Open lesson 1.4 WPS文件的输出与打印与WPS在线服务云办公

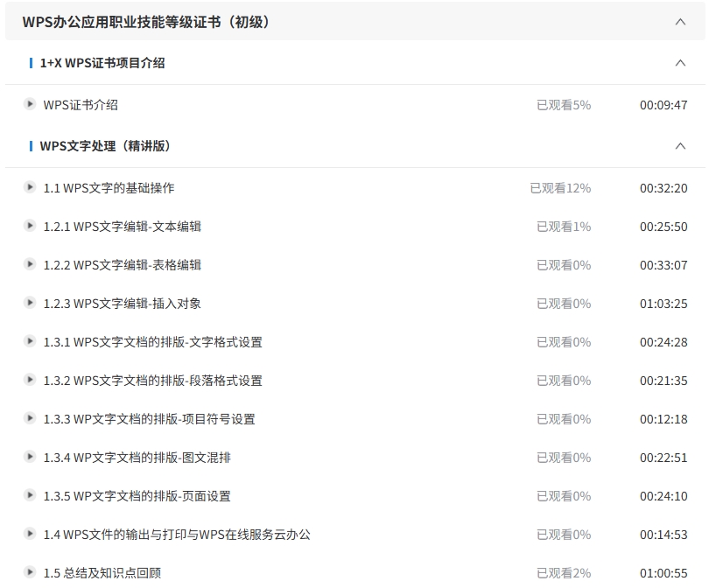click(177, 535)
